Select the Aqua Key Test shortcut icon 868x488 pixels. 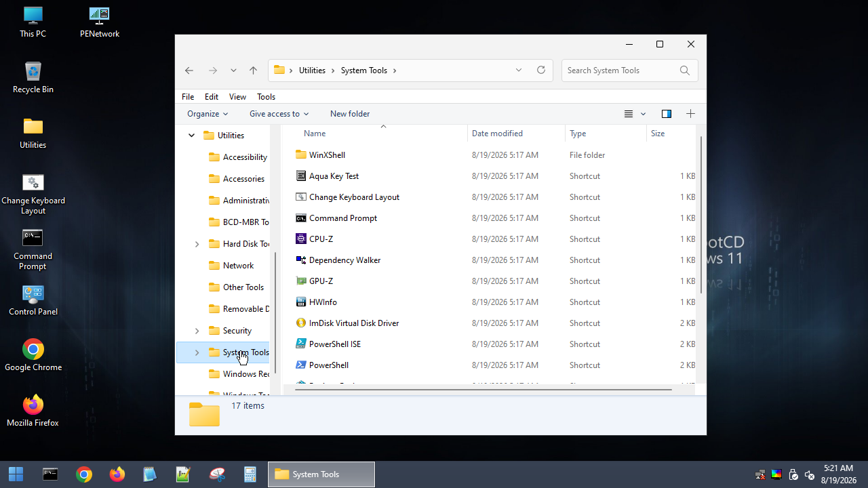coord(301,176)
